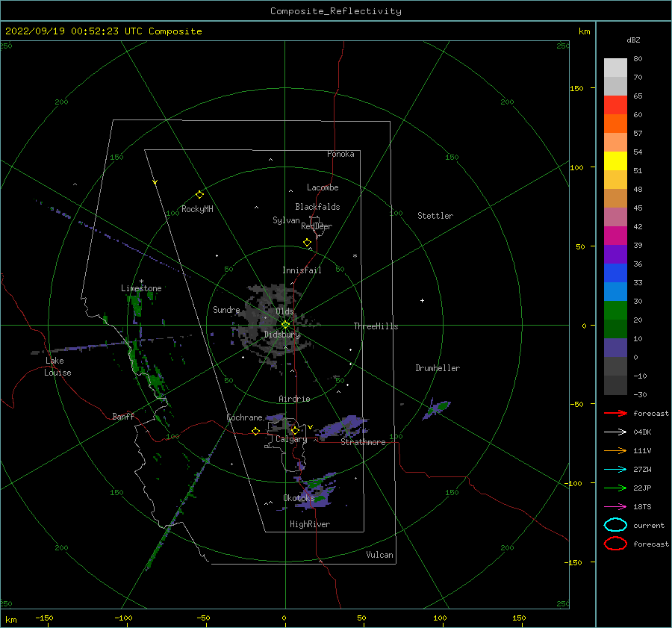Click the 'current' legend text

pos(649,526)
